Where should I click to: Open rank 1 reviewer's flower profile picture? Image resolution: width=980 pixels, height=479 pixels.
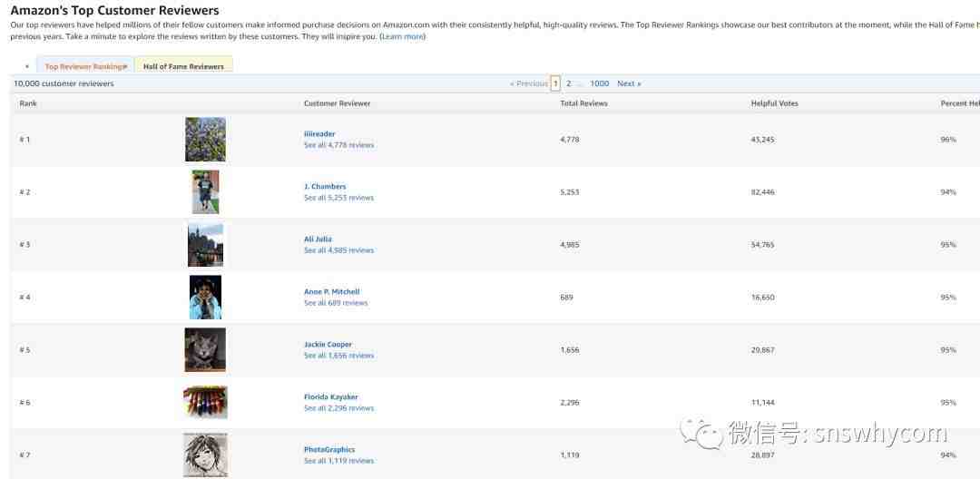205,140
